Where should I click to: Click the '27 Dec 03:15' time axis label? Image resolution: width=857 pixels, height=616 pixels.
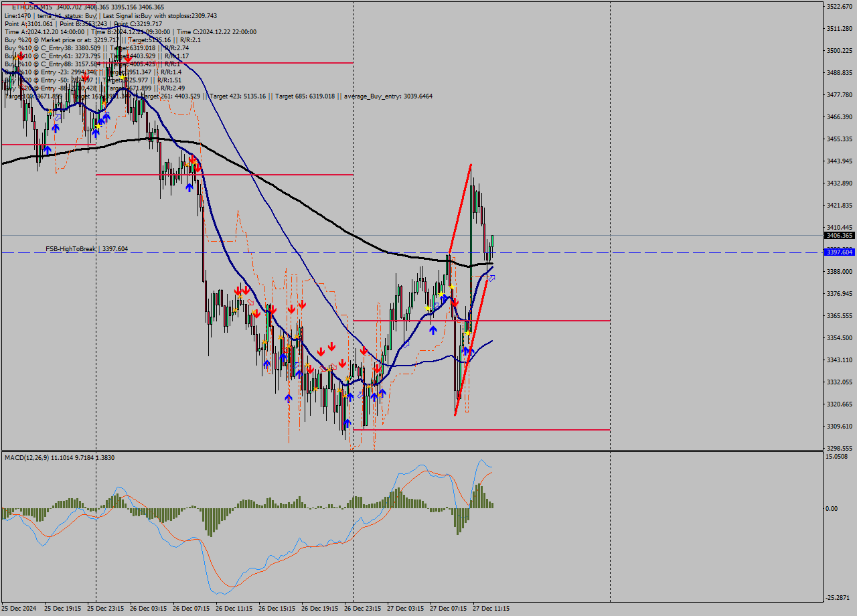tap(406, 609)
